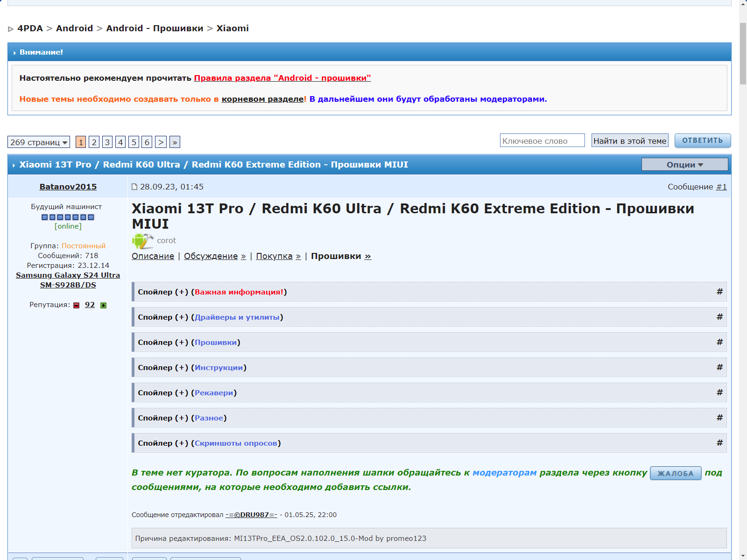747x560 pixels.
Task: Click the ОТВЕТИТЬ reply button
Action: [x=703, y=140]
